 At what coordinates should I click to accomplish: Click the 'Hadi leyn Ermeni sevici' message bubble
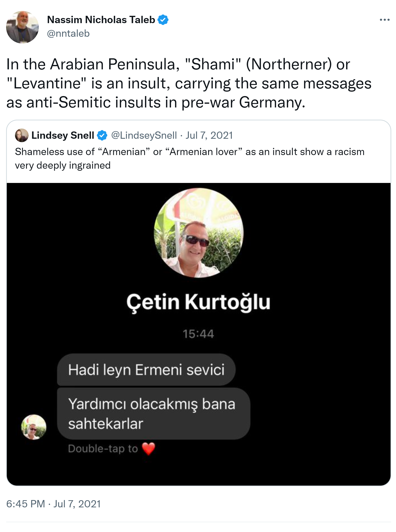(146, 370)
